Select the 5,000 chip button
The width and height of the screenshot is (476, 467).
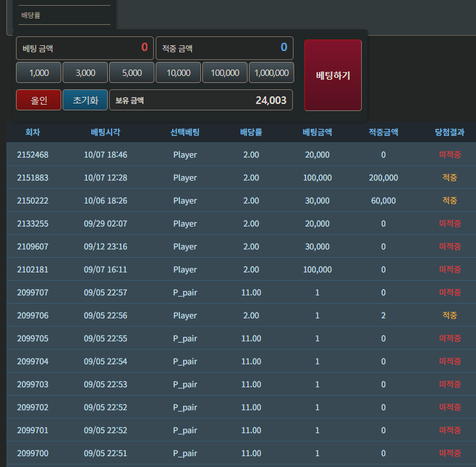click(131, 73)
